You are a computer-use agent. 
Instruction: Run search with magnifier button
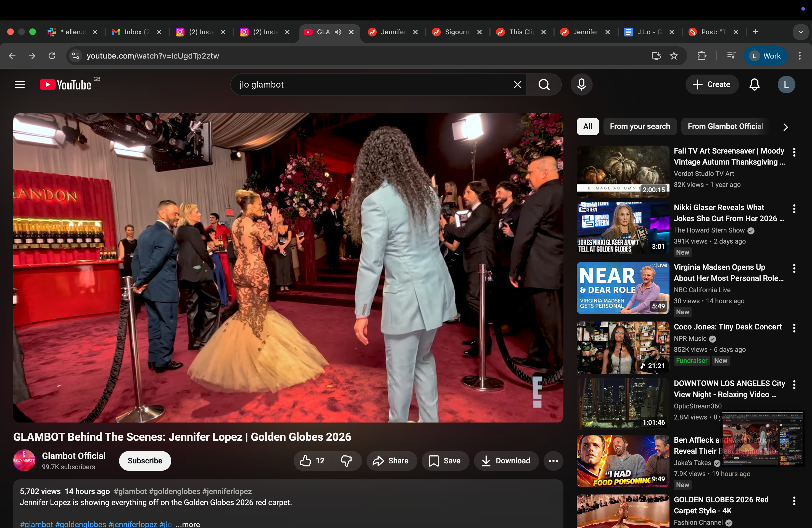click(544, 85)
